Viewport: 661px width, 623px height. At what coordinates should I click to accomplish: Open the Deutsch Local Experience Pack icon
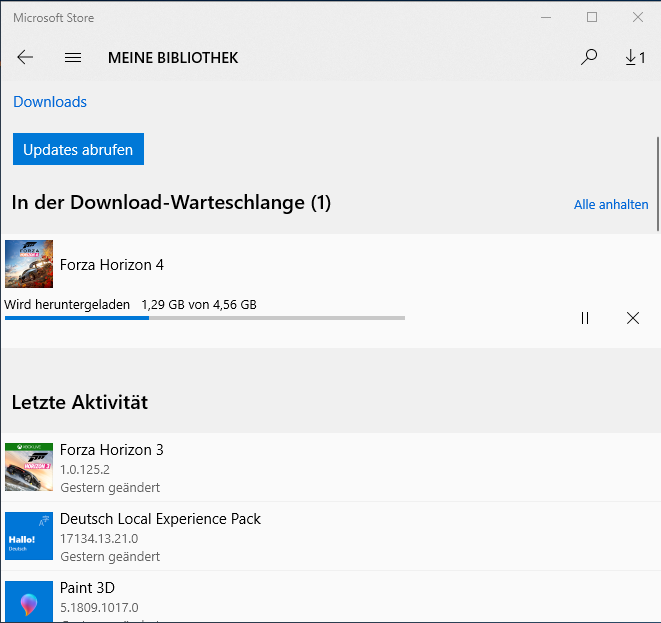[x=29, y=536]
